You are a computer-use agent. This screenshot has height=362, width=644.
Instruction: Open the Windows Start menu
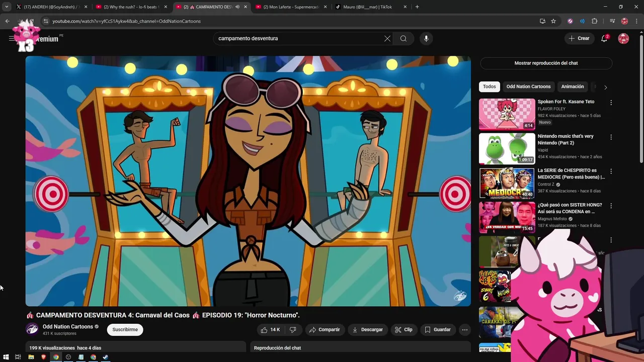coord(6,357)
